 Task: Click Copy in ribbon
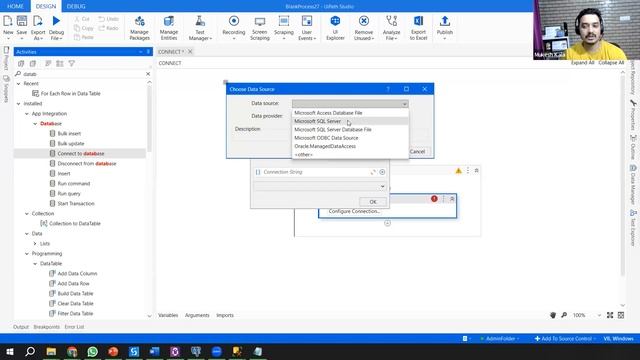(x=84, y=28)
